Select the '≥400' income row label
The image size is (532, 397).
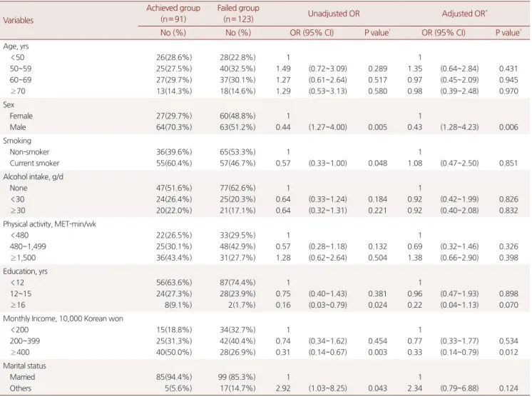tap(20, 352)
